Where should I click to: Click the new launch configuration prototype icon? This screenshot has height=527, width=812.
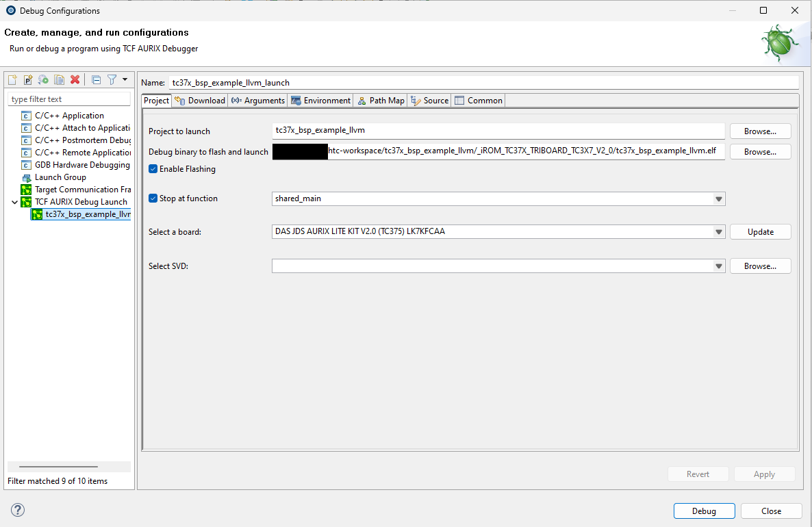tap(27, 79)
